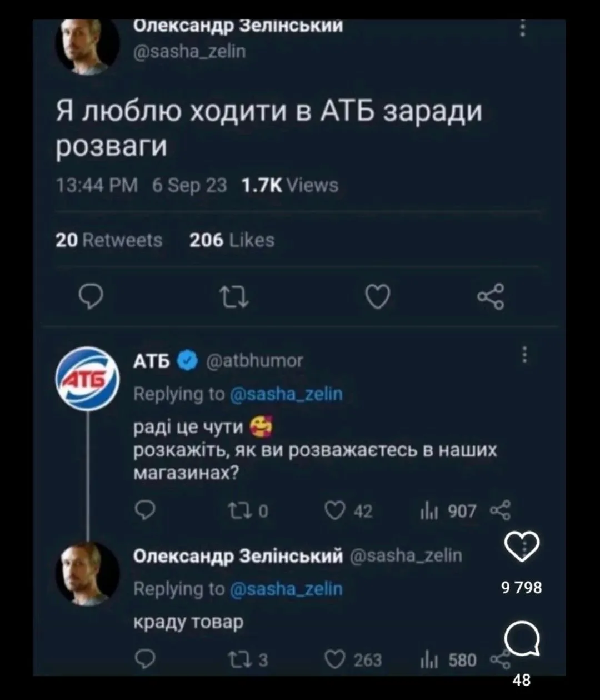This screenshot has height=700, width=600.
Task: Open the @sasha_zelin mention in the АТБ reply
Action: (286, 394)
